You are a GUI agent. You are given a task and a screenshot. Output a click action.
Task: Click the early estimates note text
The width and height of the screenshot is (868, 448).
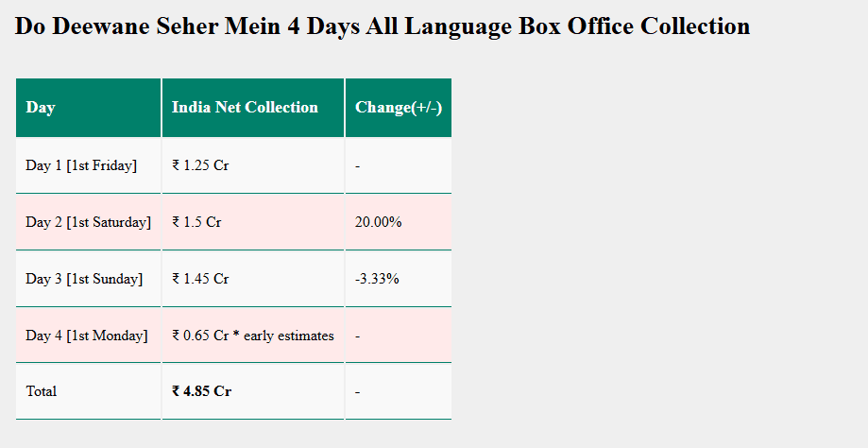pos(288,336)
